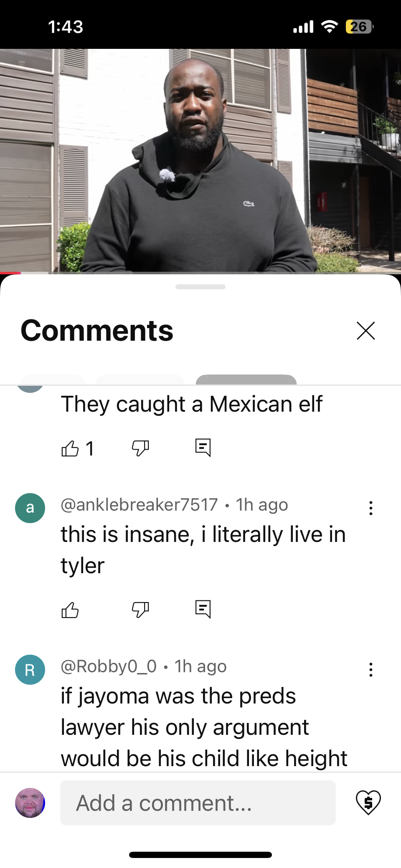This screenshot has width=401, height=868.
Task: Tap your own profile avatar beside comment box
Action: coord(30,803)
